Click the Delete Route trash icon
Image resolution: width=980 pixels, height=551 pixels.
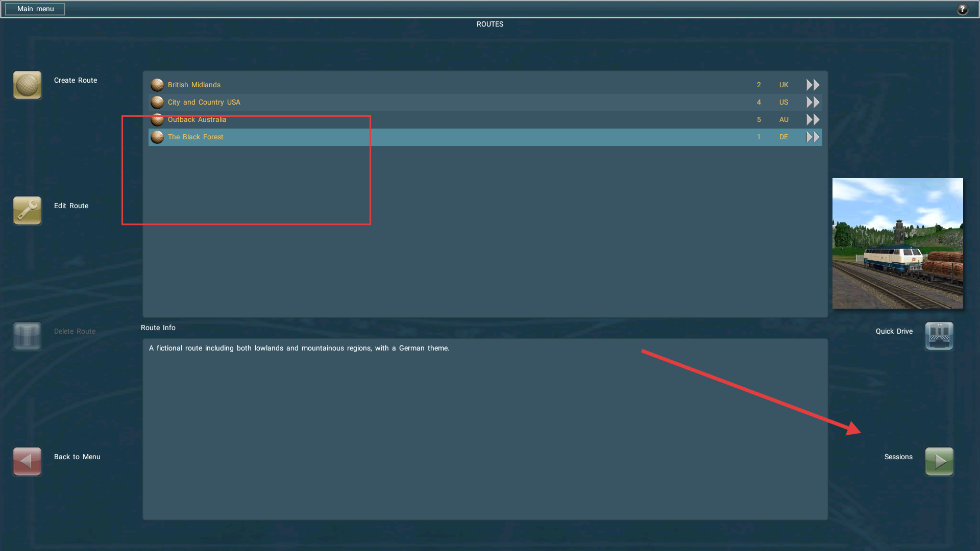pos(27,336)
